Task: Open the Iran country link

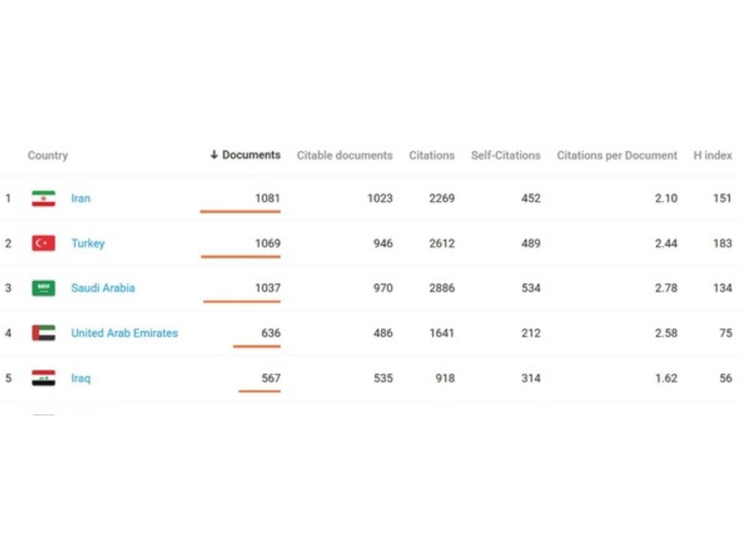Action: point(80,198)
